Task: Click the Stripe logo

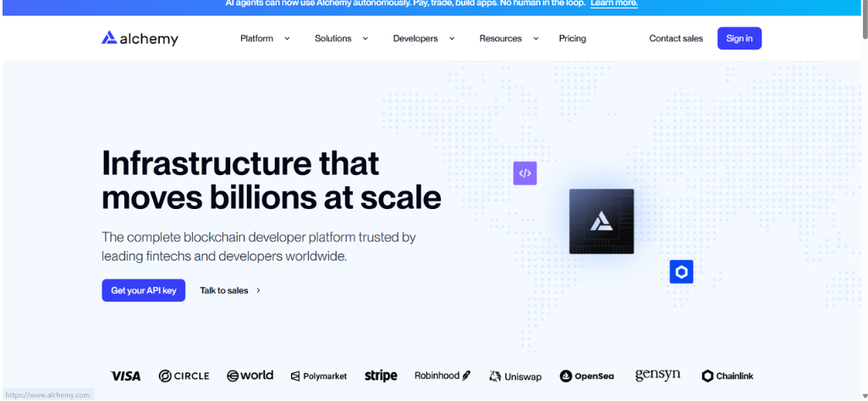Action: pos(381,376)
